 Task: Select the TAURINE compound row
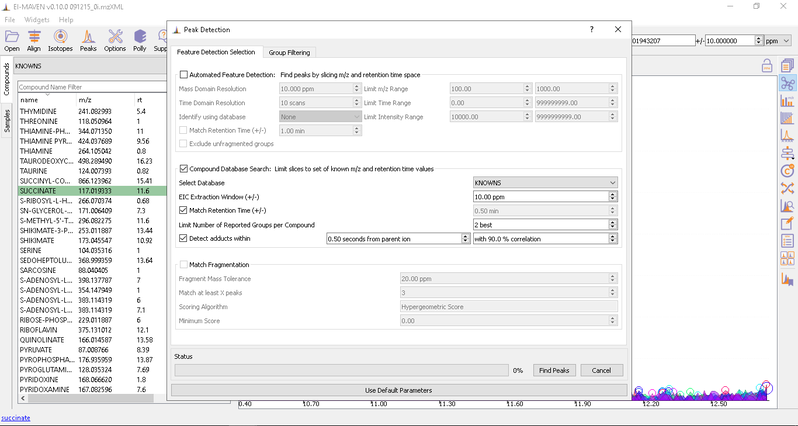92,171
